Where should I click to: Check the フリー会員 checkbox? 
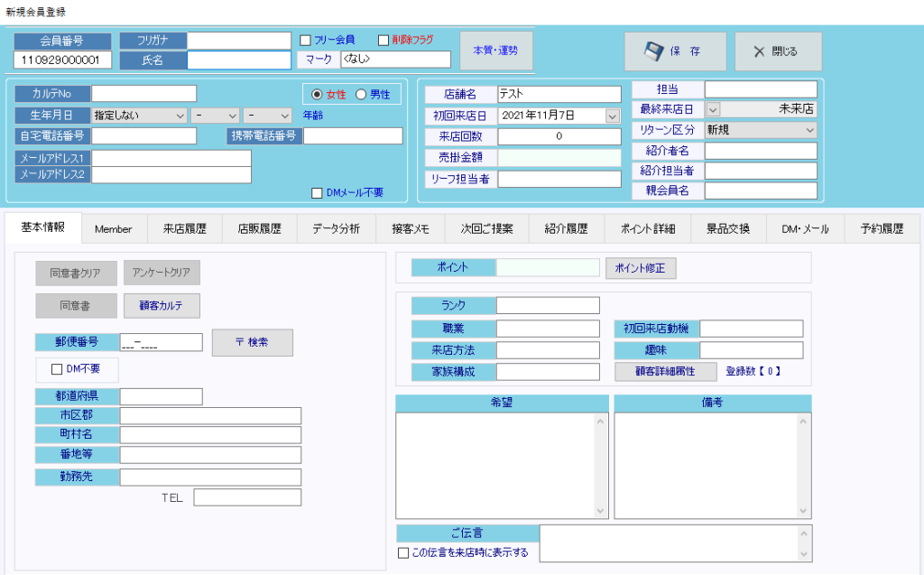(x=306, y=40)
